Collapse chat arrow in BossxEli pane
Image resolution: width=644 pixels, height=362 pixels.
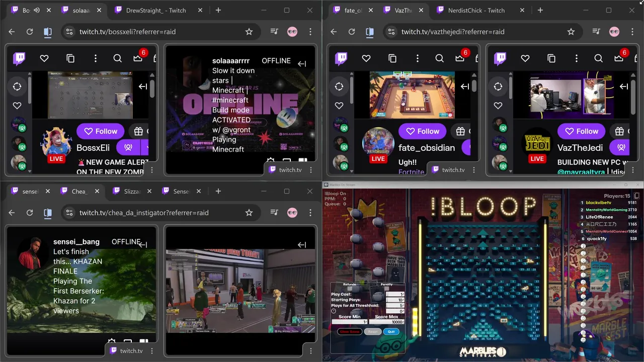[143, 86]
